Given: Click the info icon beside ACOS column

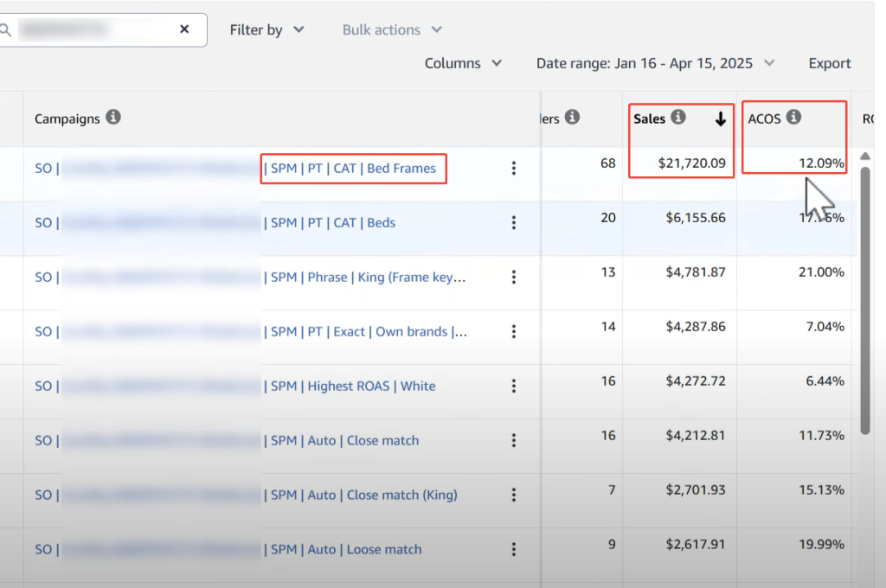Looking at the screenshot, I should 793,118.
